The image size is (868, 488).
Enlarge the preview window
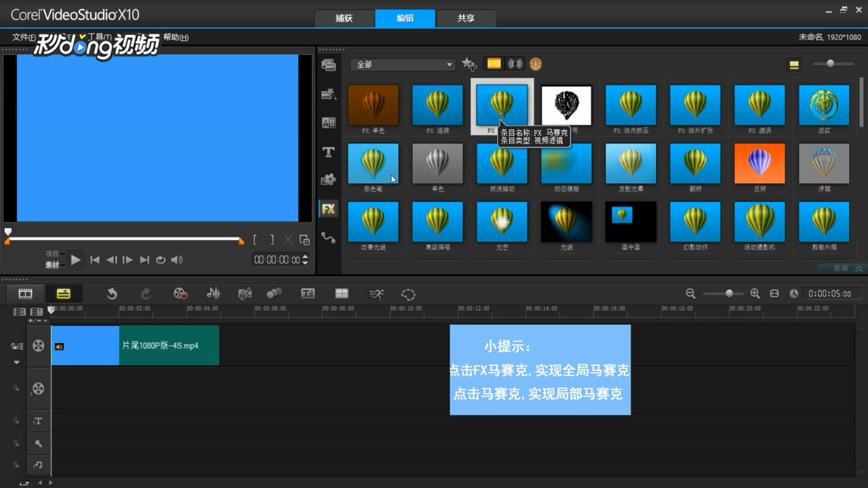304,240
